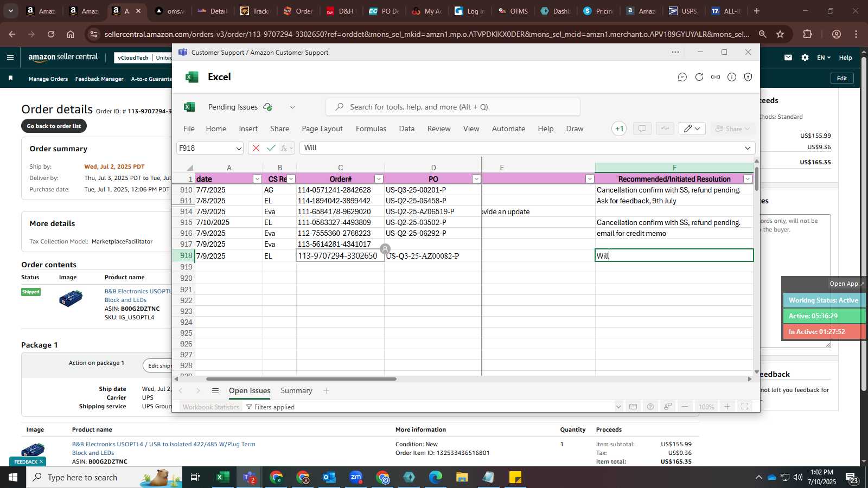This screenshot has width=868, height=488.
Task: Open the Seller Central hamburger menu
Action: pos(10,57)
